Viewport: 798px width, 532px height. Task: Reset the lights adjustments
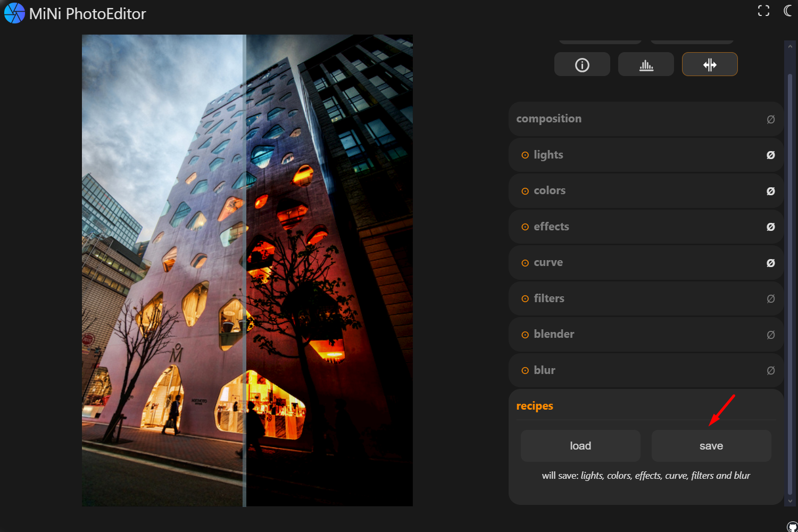770,155
